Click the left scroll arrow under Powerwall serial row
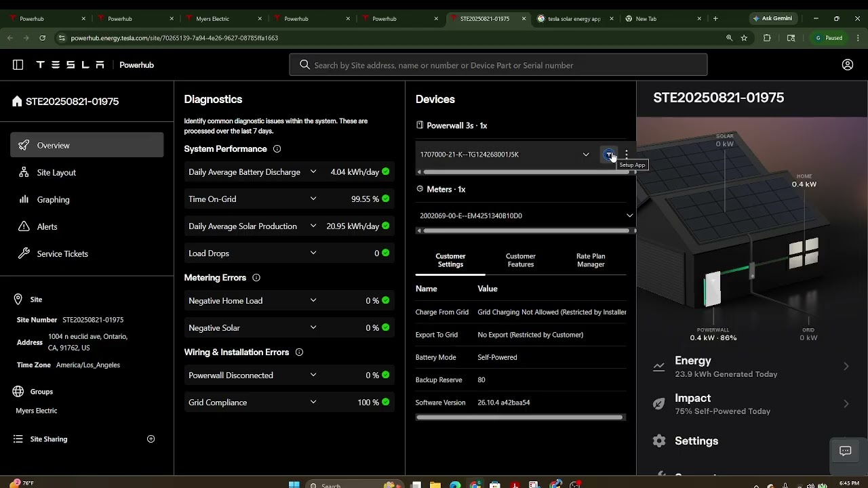 [419, 172]
